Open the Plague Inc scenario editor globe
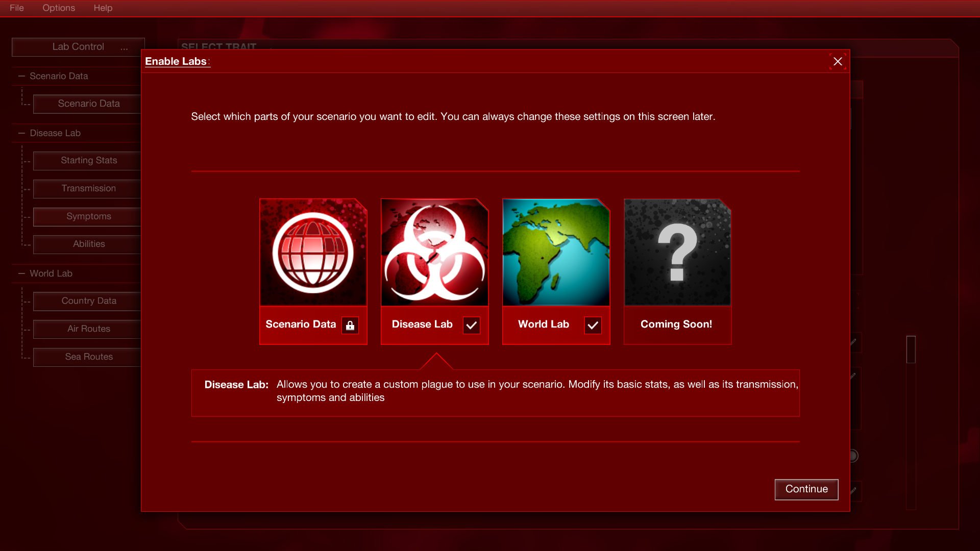The image size is (980, 551). click(312, 252)
